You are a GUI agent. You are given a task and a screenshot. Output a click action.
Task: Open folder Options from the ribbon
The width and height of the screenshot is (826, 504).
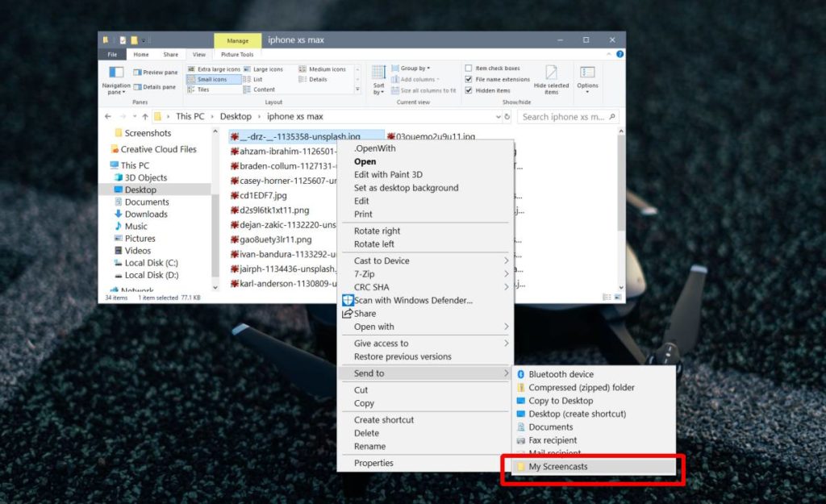[587, 78]
